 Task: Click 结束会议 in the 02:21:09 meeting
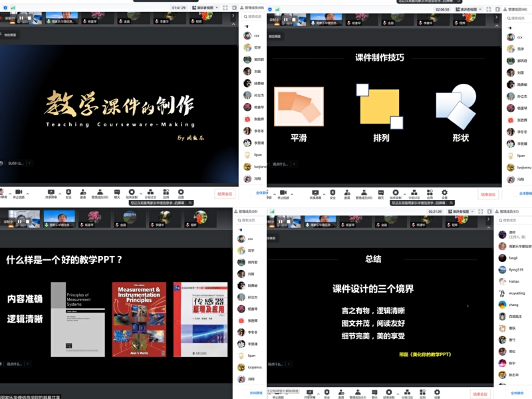click(x=480, y=394)
